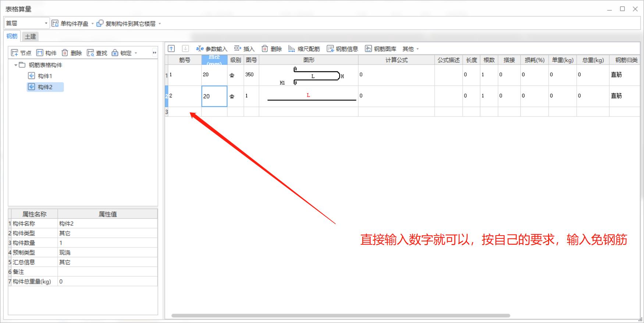Click the 属性值 column header

[x=108, y=214]
